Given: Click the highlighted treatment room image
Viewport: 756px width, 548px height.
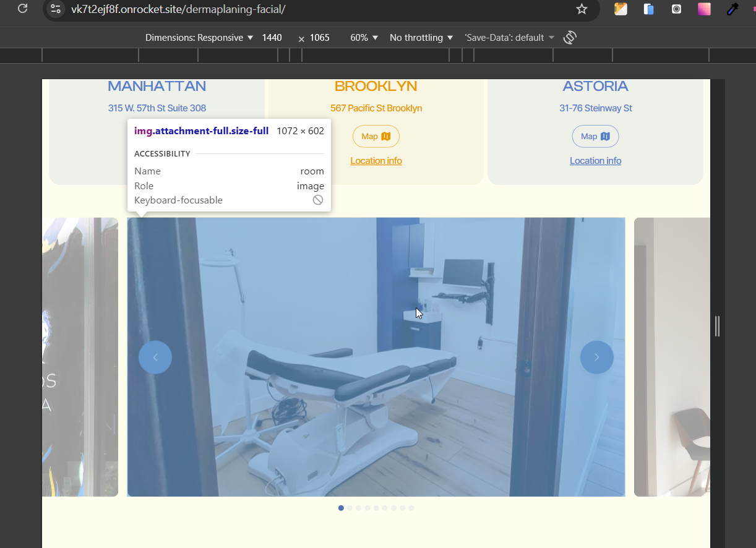Looking at the screenshot, I should click(376, 357).
